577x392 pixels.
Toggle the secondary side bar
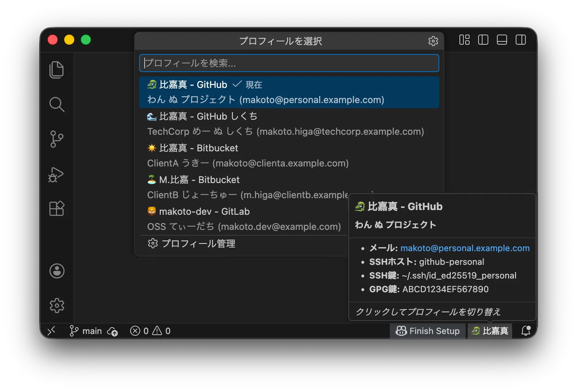521,40
